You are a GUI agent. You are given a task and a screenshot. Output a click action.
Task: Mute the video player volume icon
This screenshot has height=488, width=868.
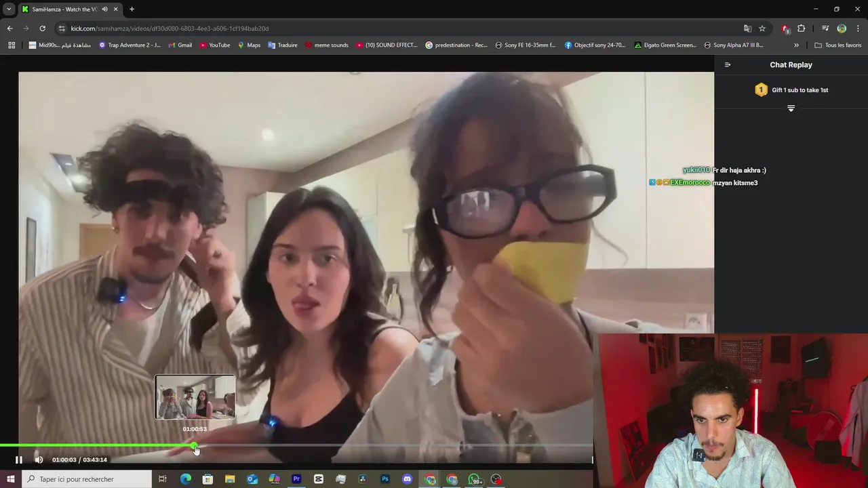[39, 460]
